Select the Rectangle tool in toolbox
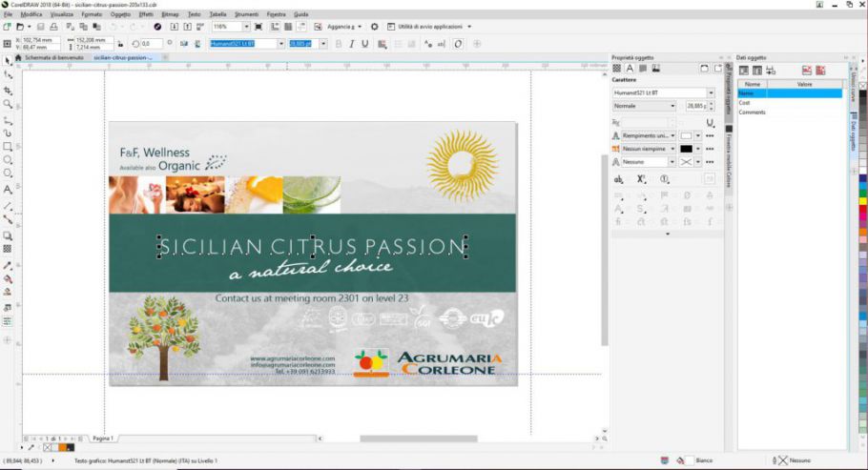 [x=8, y=147]
